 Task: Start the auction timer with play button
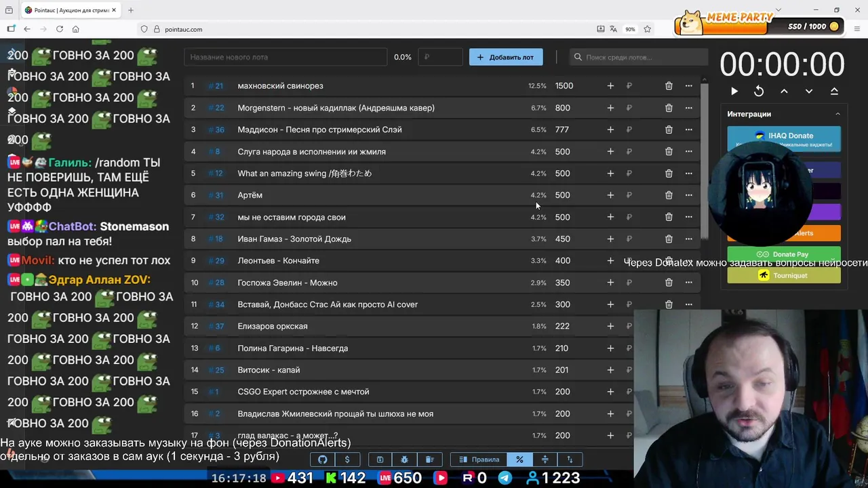(734, 91)
